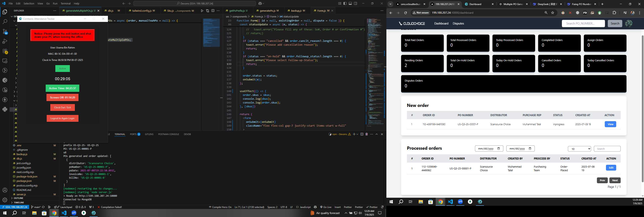The image size is (644, 217).
Task: Click the View button for the new order
Action: pos(610,124)
